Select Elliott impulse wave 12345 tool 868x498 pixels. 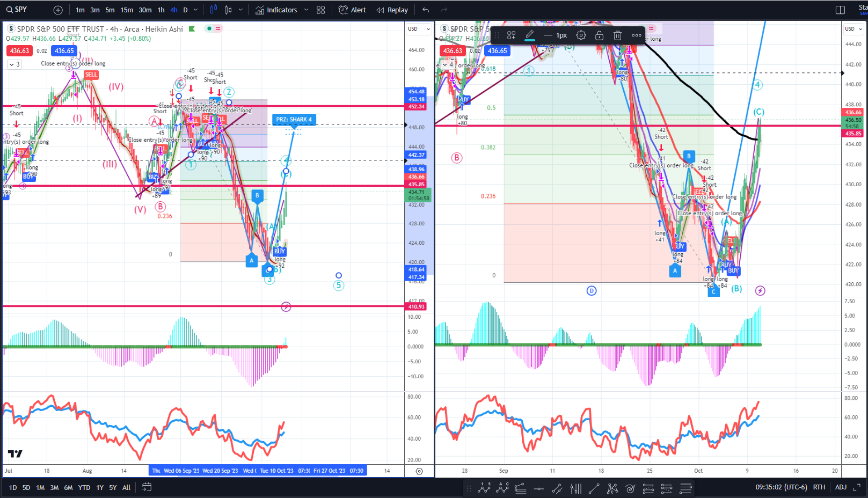[x=485, y=488]
